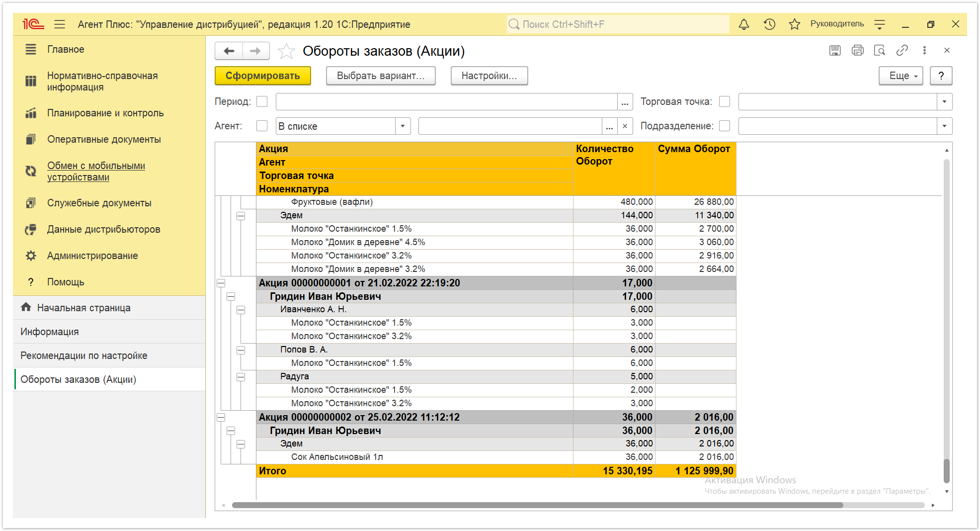Add report to favorites with star icon
The height and width of the screenshot is (531, 980).
(286, 51)
